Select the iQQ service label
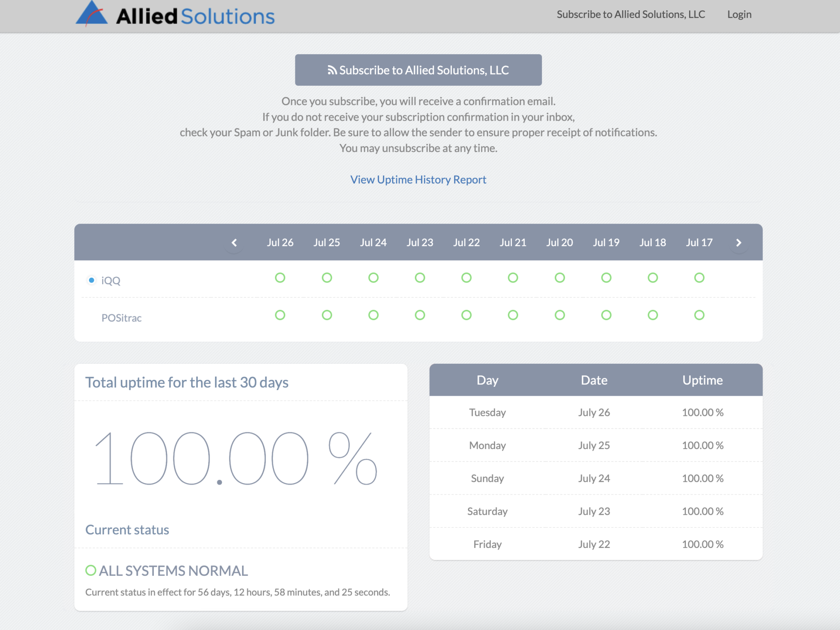This screenshot has height=630, width=840. point(111,281)
